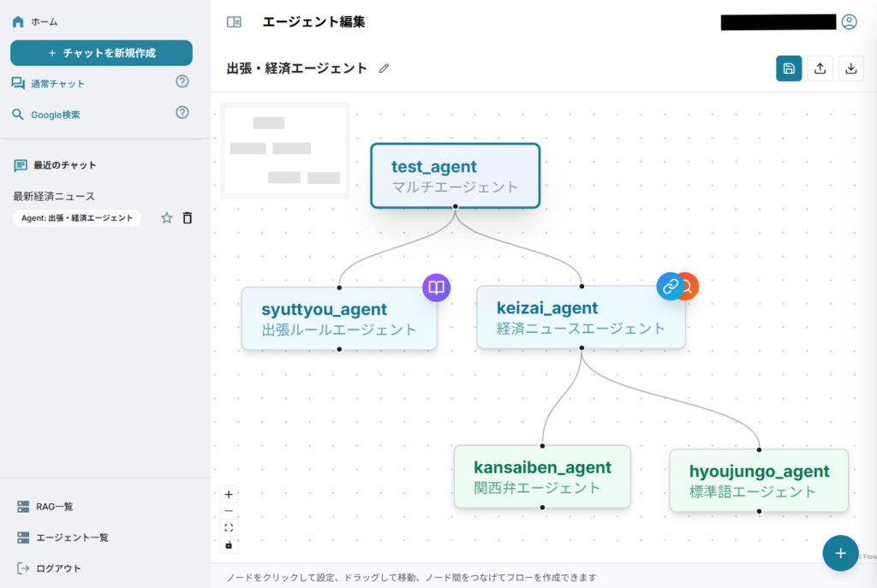
Task: Zoom in on the flow canvas
Action: (x=229, y=494)
